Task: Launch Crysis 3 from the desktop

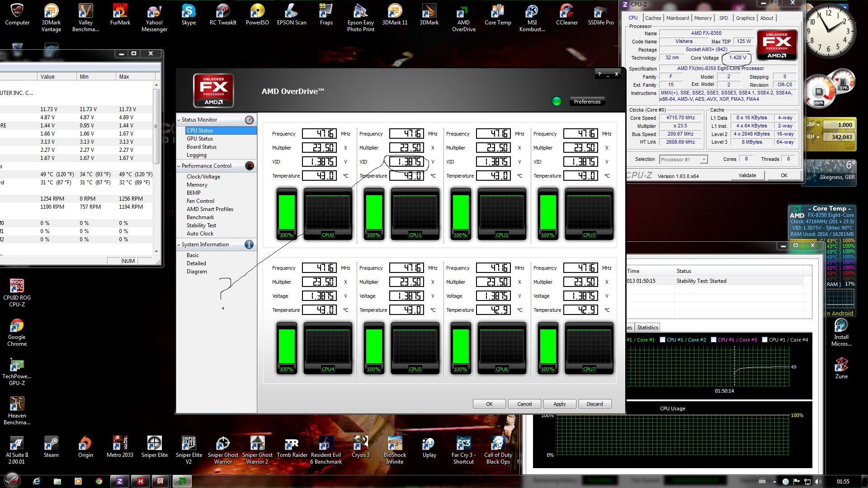Action: [x=360, y=447]
